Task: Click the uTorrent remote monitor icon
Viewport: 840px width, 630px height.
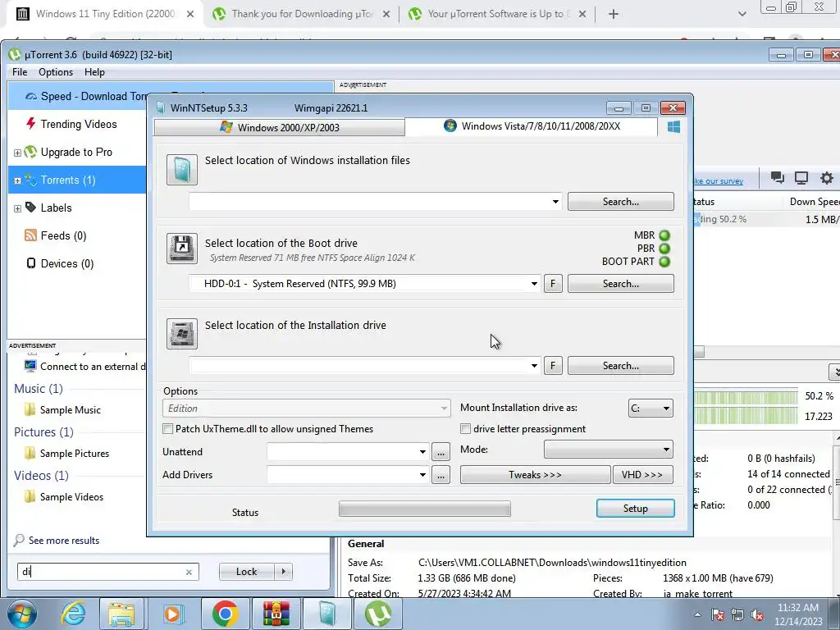Action: coord(801,178)
